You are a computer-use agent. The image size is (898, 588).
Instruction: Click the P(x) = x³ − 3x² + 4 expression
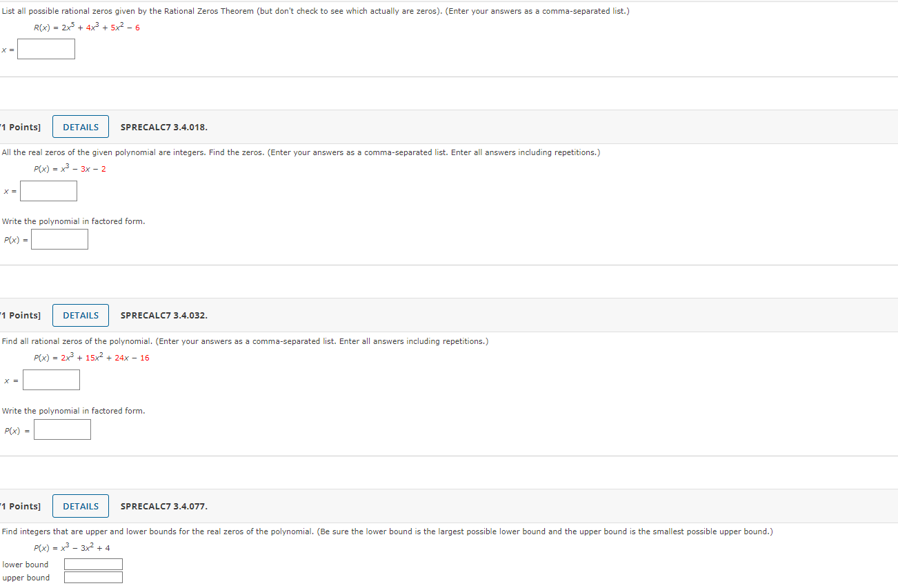72,548
